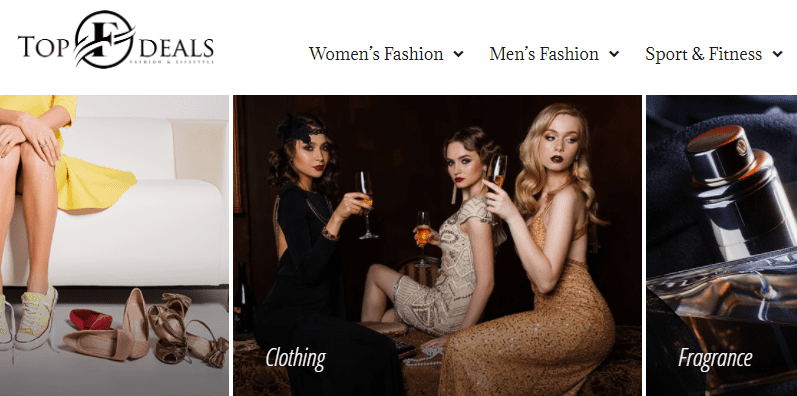This screenshot has width=797, height=396.
Task: Click the 'DEALS' text in the logo
Action: 175,48
